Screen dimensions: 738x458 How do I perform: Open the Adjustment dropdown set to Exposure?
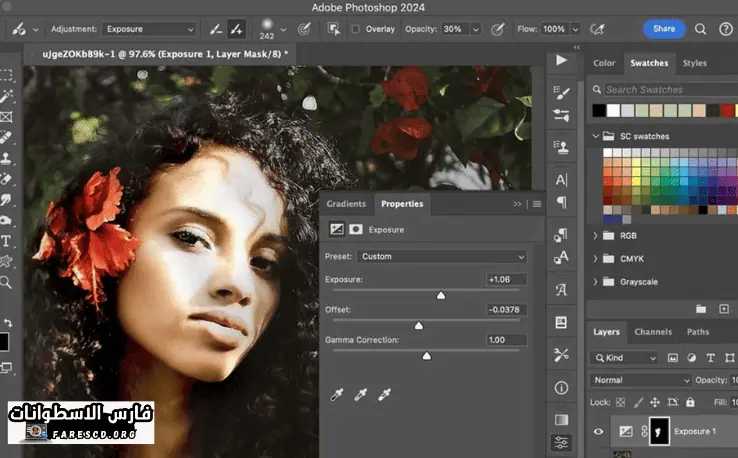(148, 30)
